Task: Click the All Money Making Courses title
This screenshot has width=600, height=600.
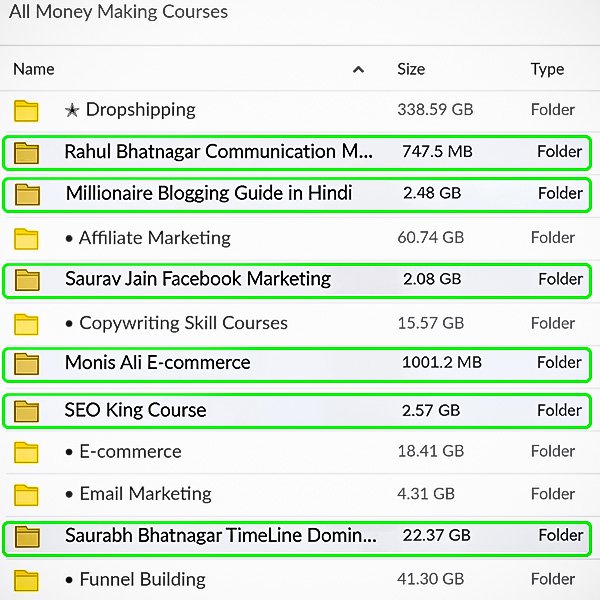Action: (x=118, y=11)
